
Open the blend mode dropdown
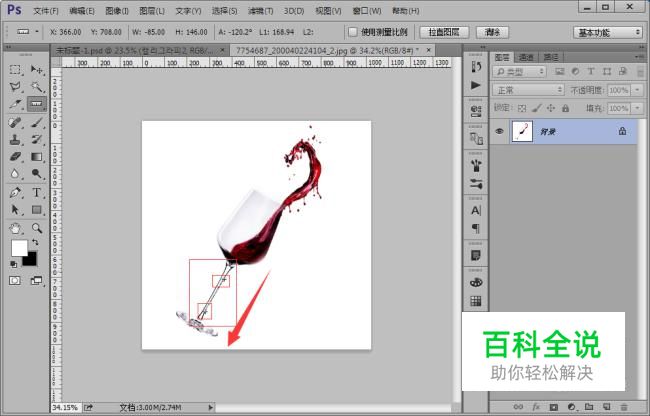[528, 90]
